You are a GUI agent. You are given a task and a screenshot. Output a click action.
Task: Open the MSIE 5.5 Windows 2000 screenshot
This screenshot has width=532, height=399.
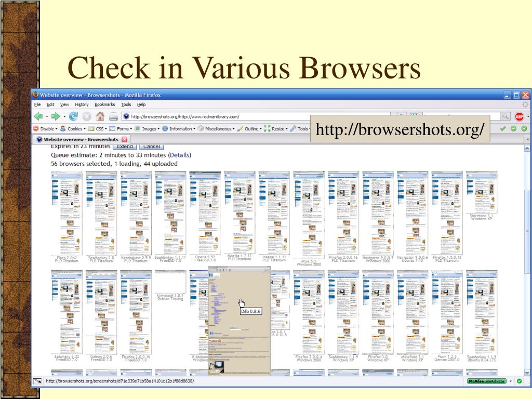point(309,215)
